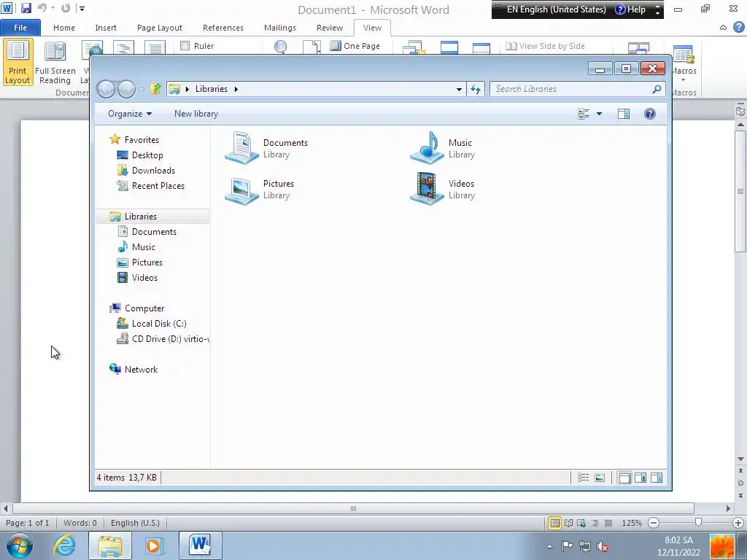The width and height of the screenshot is (747, 560).
Task: Open Explorer help with the question mark icon
Action: (650, 113)
